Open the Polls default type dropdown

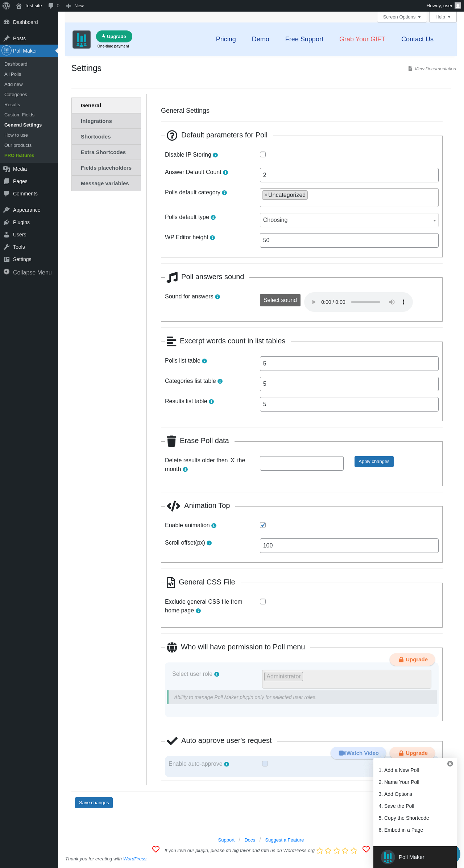(x=349, y=220)
